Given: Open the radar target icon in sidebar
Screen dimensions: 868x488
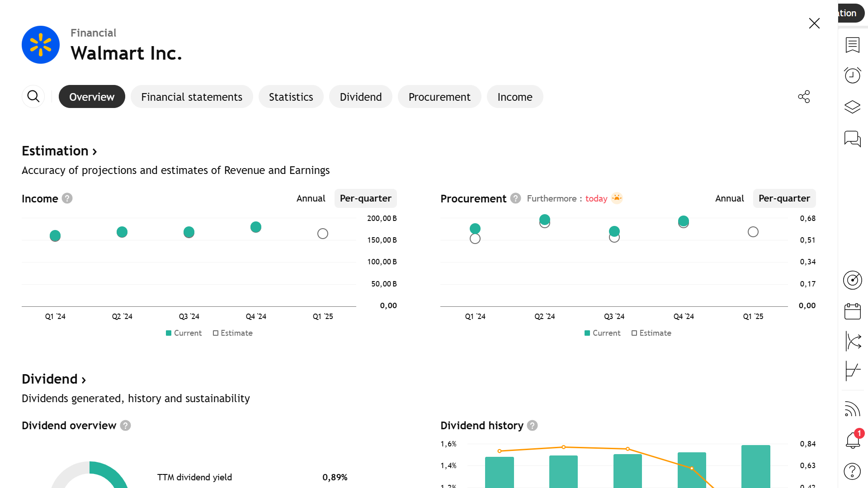Looking at the screenshot, I should point(853,280).
